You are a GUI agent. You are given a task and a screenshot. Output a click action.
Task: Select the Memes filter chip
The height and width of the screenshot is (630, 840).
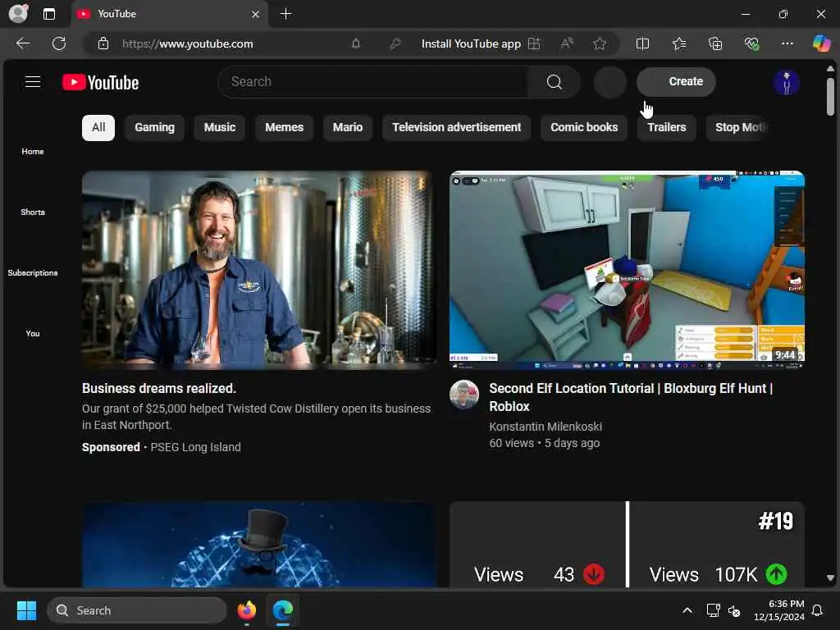coord(284,127)
